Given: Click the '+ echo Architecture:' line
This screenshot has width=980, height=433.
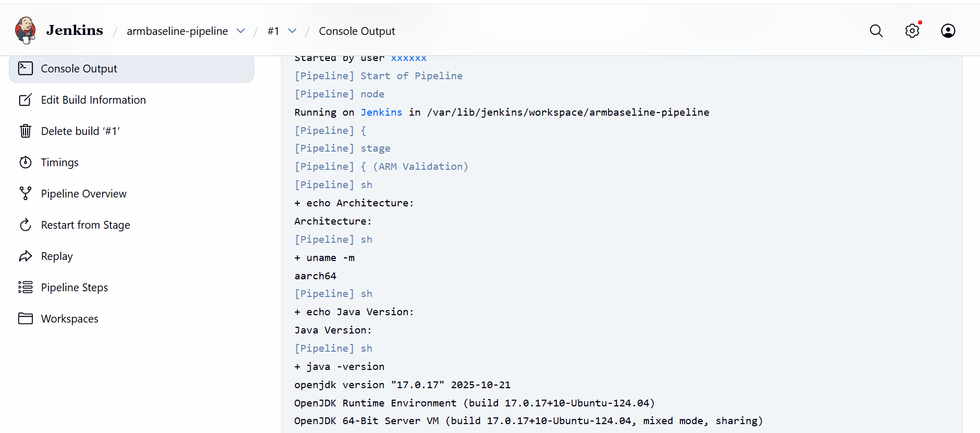Looking at the screenshot, I should pyautogui.click(x=354, y=203).
